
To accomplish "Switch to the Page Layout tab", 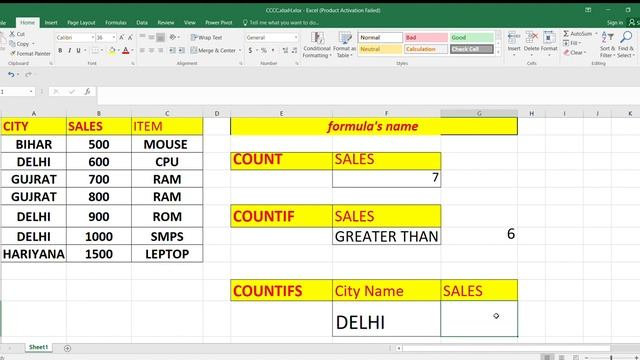I will tap(81, 23).
